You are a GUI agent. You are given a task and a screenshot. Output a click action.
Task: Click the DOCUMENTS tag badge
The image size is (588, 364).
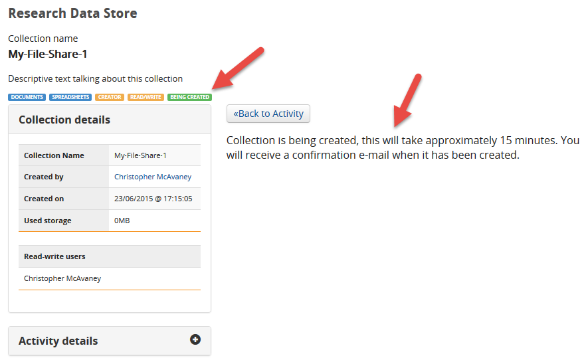27,97
